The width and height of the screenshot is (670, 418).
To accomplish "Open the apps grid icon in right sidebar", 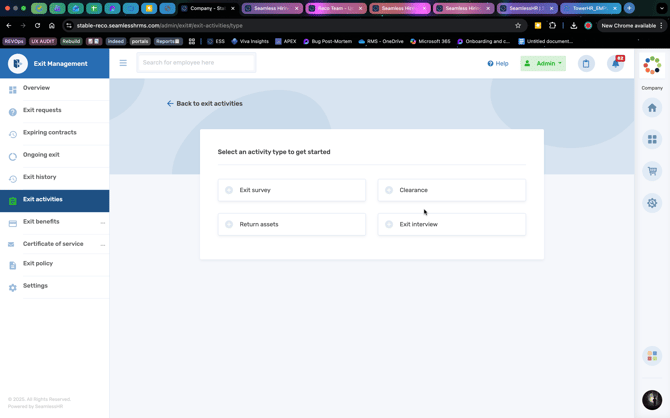I will pos(652,139).
